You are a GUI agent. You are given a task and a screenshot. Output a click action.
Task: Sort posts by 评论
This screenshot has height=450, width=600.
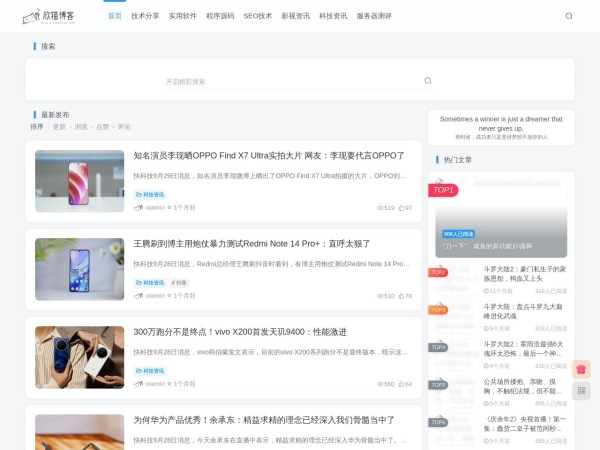(x=124, y=127)
